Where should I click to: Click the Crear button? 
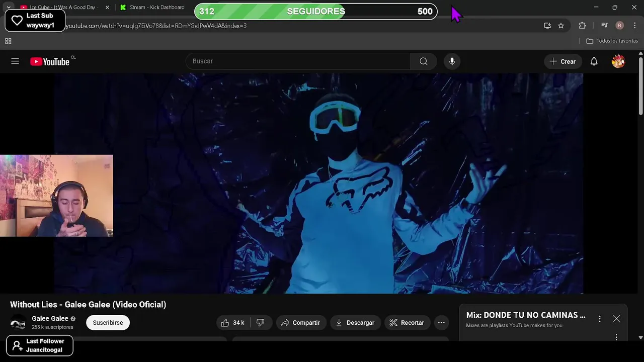coord(562,61)
